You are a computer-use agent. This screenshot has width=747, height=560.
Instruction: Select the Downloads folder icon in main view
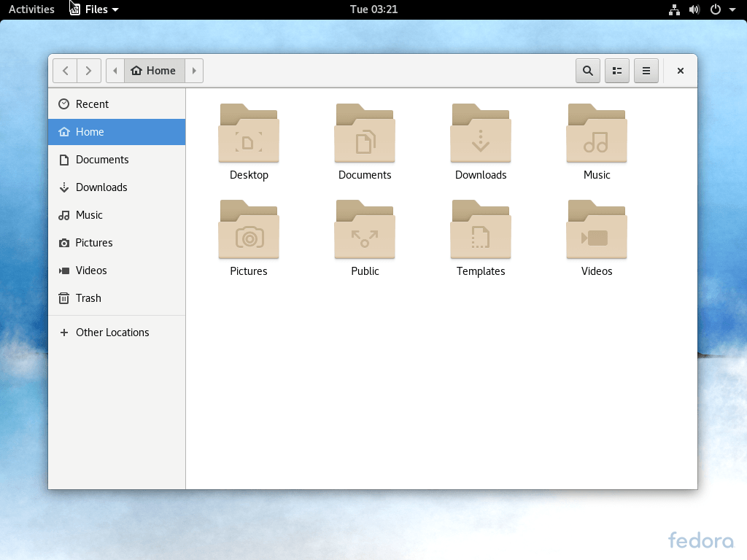click(x=481, y=133)
